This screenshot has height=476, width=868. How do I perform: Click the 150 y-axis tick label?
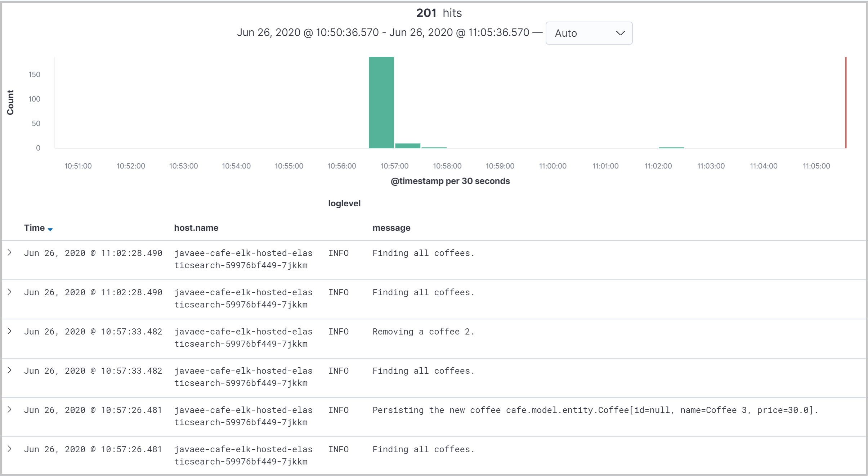pyautogui.click(x=35, y=75)
